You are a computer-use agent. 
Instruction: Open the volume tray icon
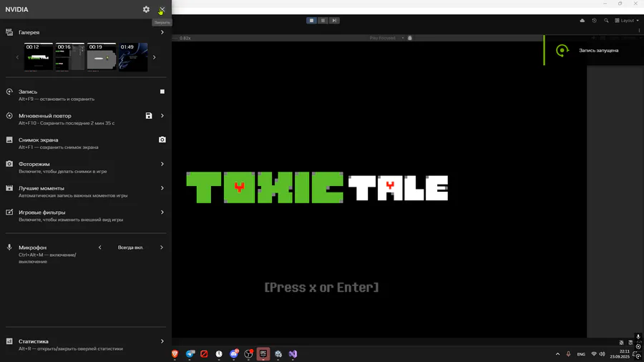pos(602,354)
